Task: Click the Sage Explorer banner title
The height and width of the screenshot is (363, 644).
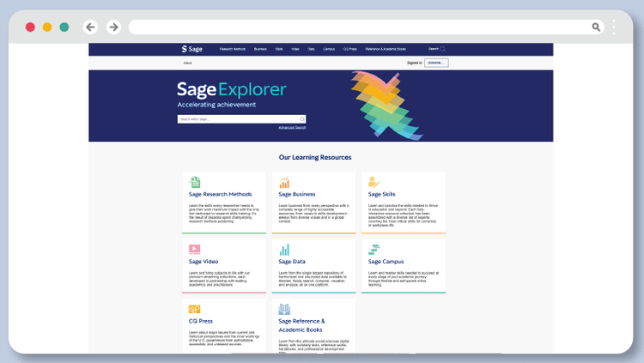Action: click(232, 89)
